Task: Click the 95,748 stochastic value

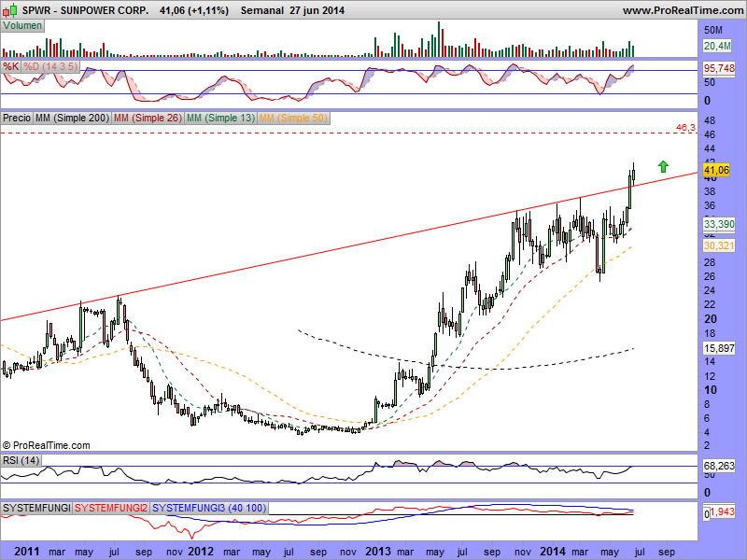Action: pyautogui.click(x=719, y=68)
